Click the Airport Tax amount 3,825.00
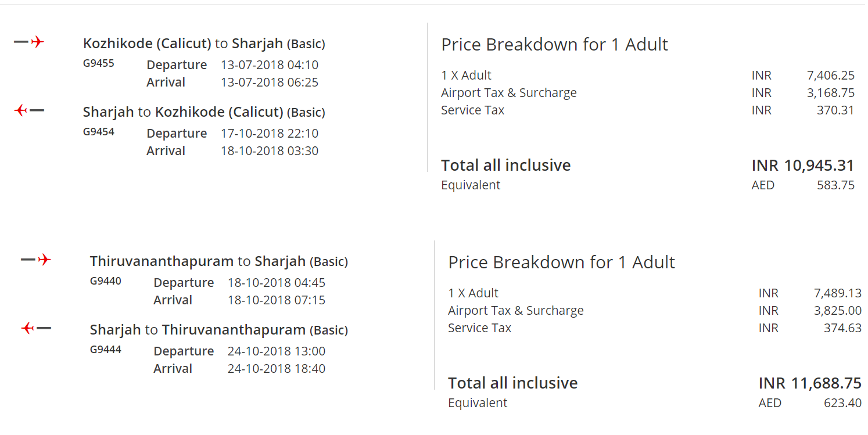This screenshot has width=868, height=435. [x=838, y=311]
